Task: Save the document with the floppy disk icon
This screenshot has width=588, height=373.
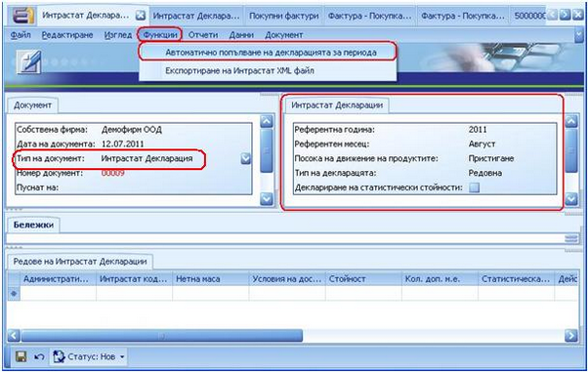Action: click(21, 356)
